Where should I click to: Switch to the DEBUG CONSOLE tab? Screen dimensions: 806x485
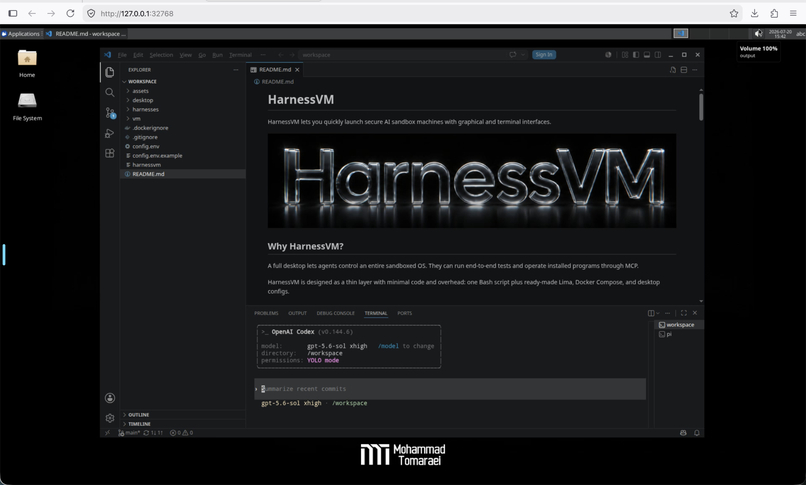pyautogui.click(x=335, y=313)
